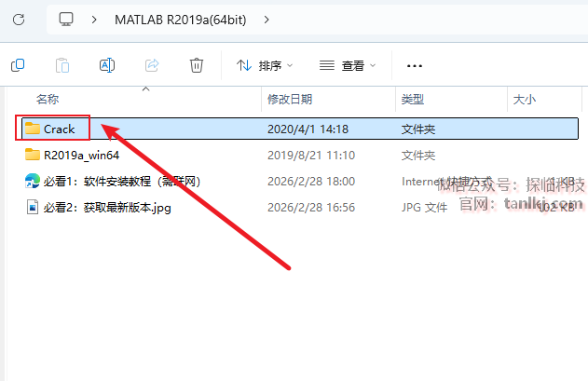Click the copy toolbar icon
588x381 pixels.
pos(18,65)
